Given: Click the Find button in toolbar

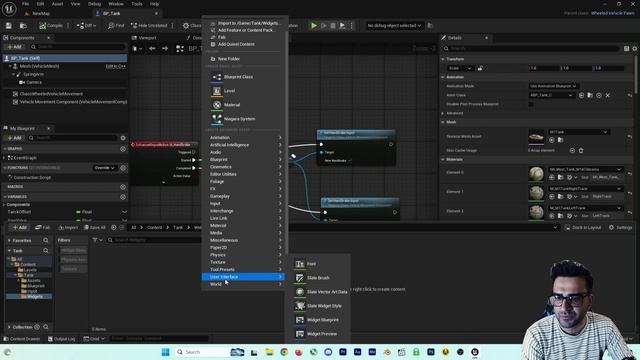Looking at the screenshot, I should [x=116, y=26].
